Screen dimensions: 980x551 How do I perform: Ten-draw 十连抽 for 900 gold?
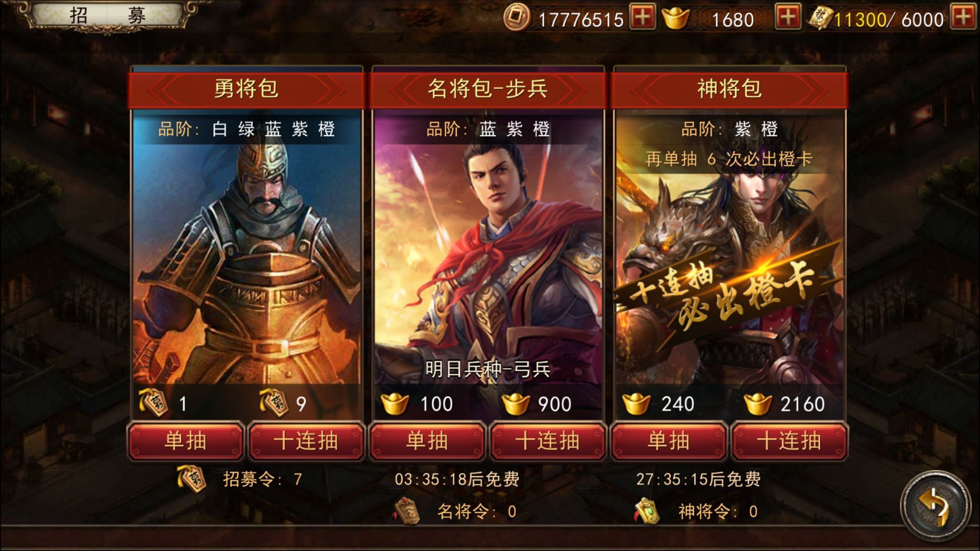(547, 441)
